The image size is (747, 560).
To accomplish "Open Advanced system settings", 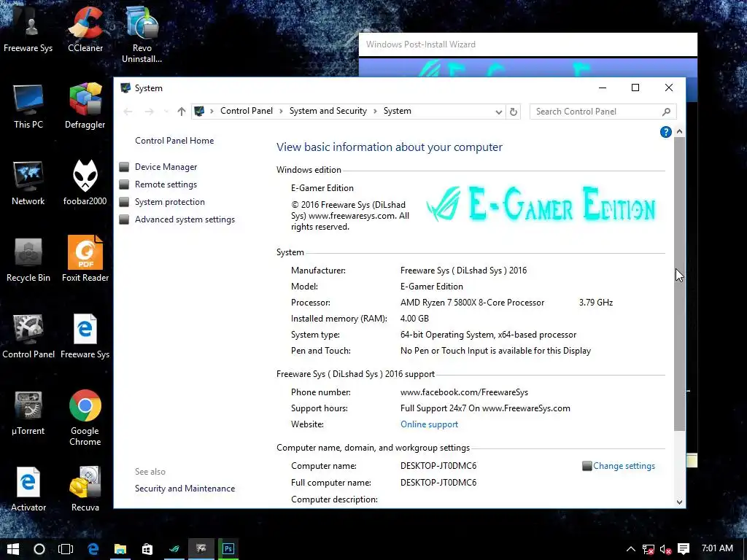I will coord(185,219).
